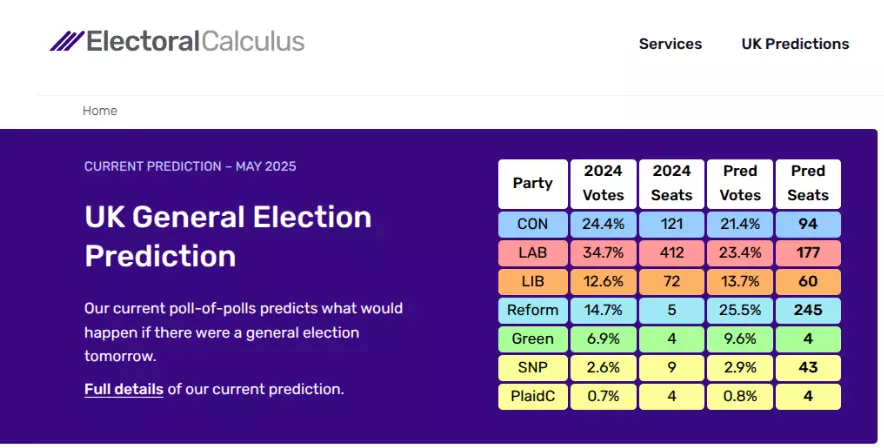
Task: Click the 2024 Seats column header
Action: [x=671, y=184]
